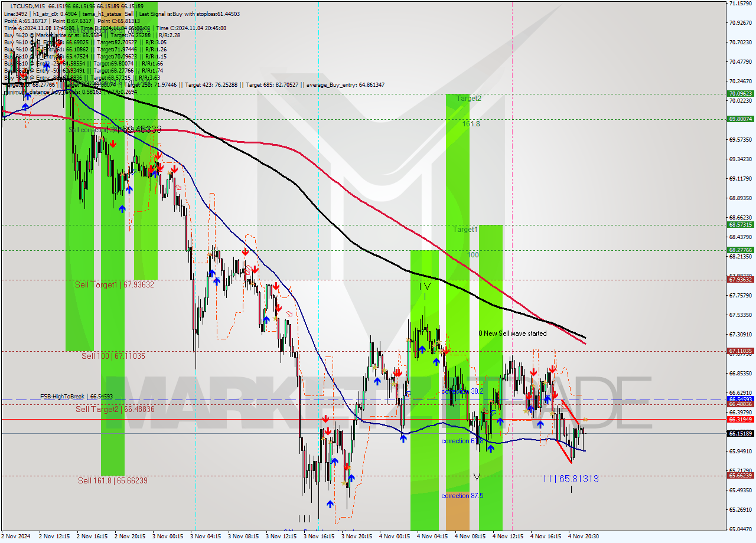Click the 70.47790 price axis label
Image resolution: width=756 pixels, height=543 pixels.
tap(741, 61)
